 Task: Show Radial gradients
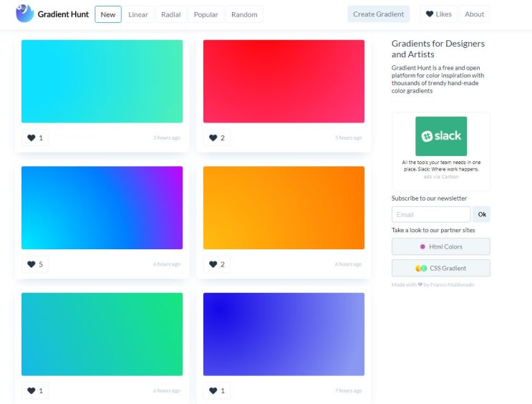click(171, 14)
